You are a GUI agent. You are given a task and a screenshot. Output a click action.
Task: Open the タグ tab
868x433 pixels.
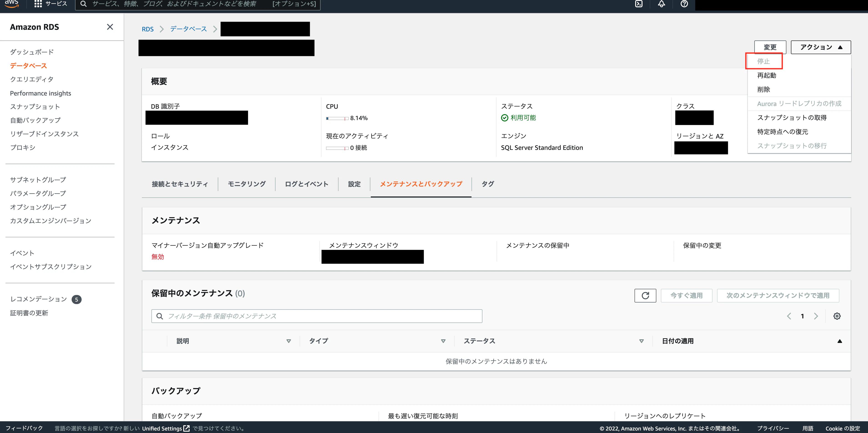[x=488, y=184]
